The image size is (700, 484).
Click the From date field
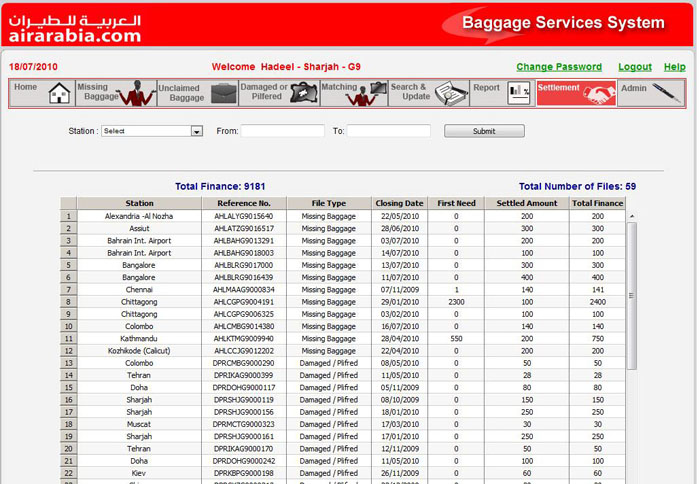click(x=282, y=131)
